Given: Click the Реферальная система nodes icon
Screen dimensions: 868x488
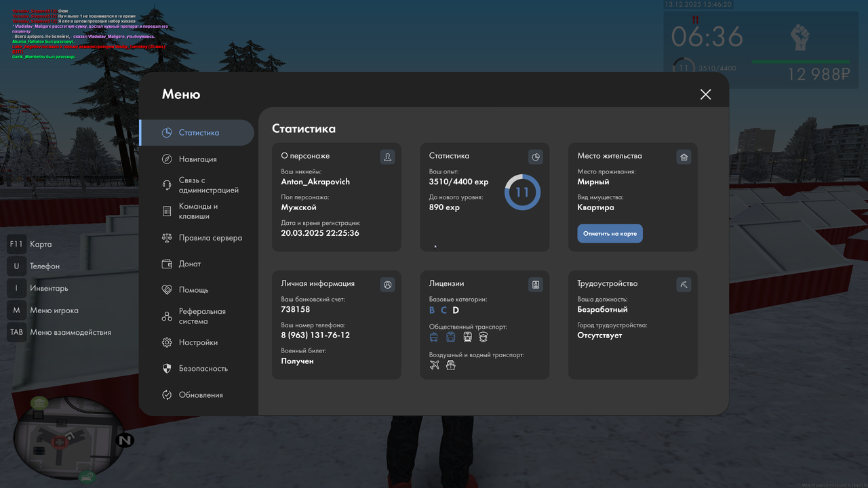Looking at the screenshot, I should tap(167, 317).
